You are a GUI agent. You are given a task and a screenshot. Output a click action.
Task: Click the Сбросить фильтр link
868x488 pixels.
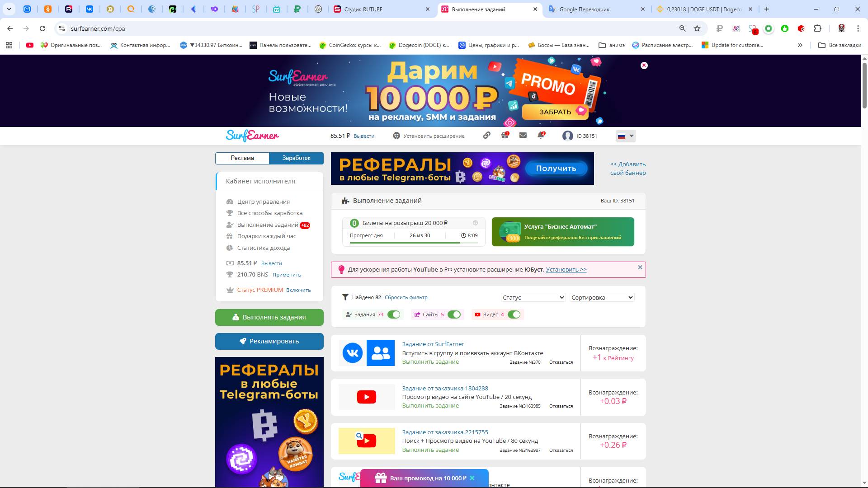point(406,297)
